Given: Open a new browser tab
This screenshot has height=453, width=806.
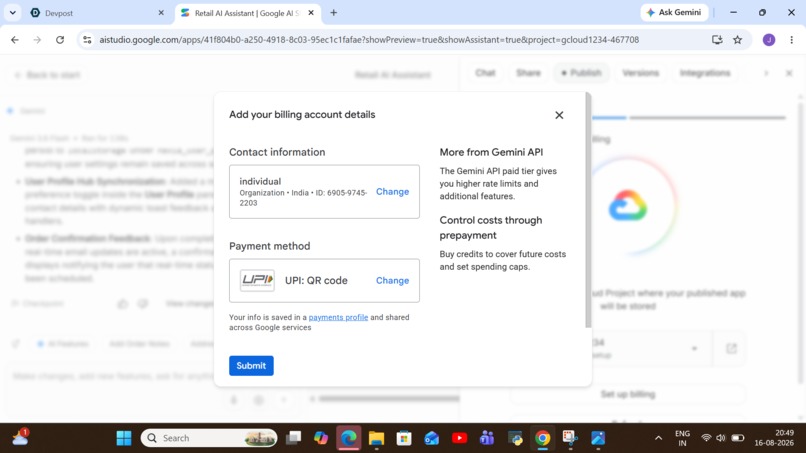Looking at the screenshot, I should (334, 13).
